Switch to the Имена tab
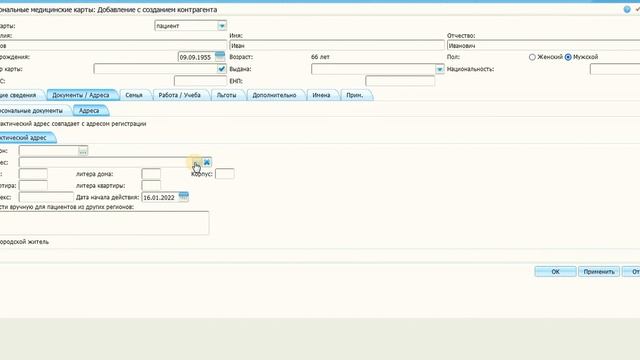This screenshot has width=640, height=360. 321,95
